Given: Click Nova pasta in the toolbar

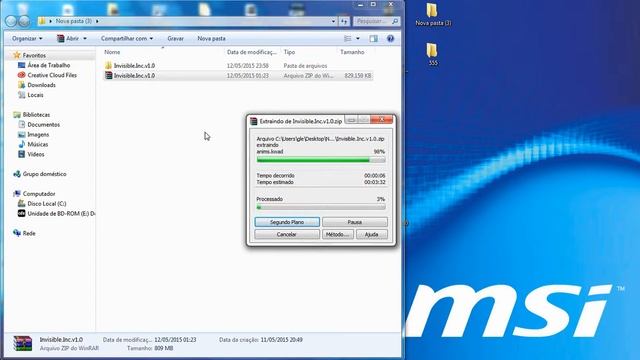Looking at the screenshot, I should (x=211, y=38).
